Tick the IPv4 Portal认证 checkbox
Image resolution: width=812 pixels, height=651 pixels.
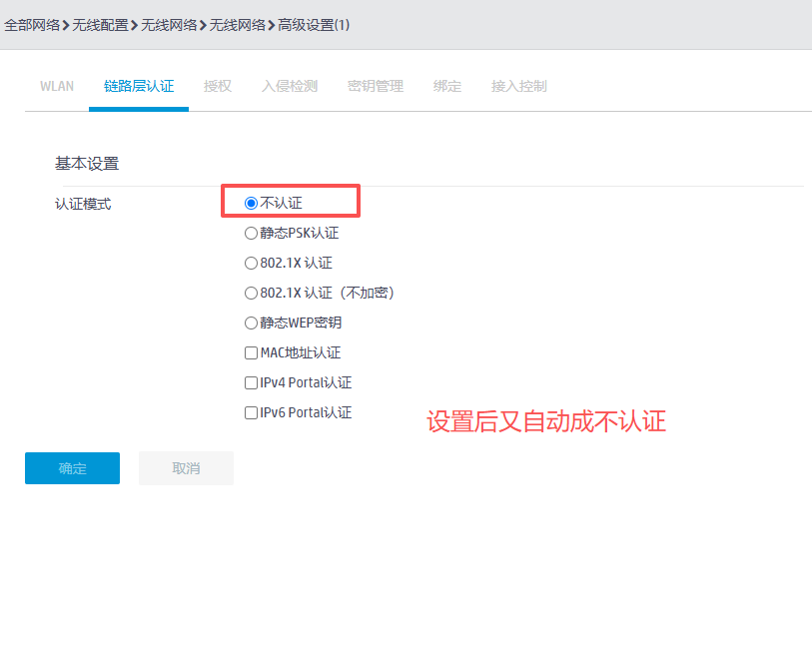point(252,383)
